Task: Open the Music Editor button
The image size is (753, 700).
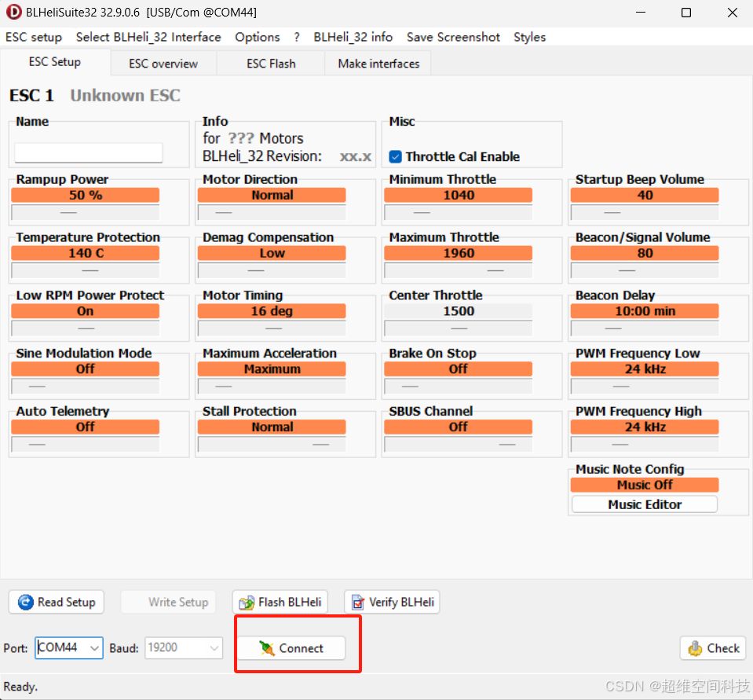Action: click(x=645, y=504)
